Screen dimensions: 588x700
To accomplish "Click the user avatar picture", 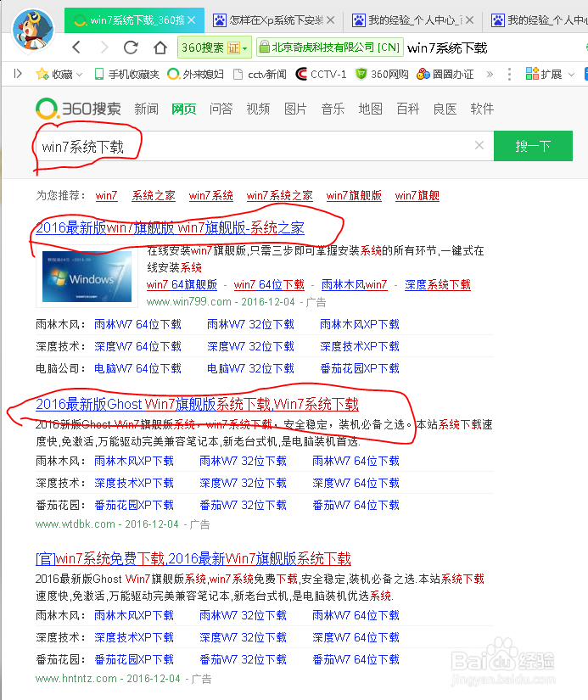I will coord(33,30).
